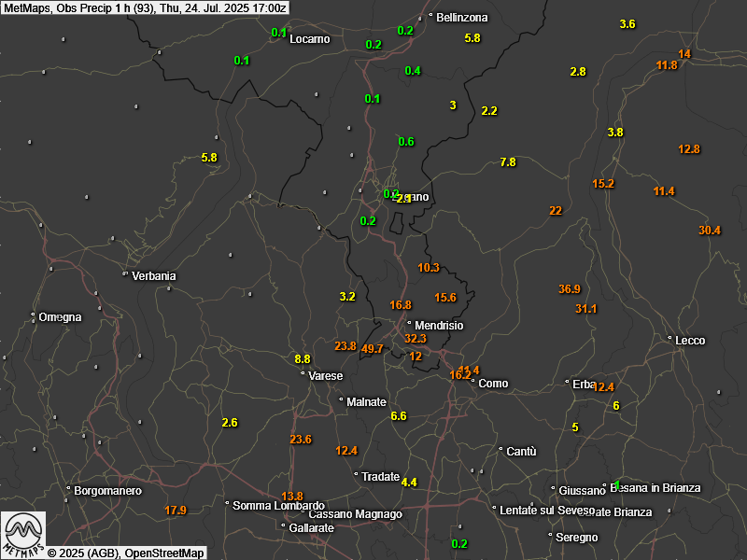Select the Borgomanero label
This screenshot has height=560, width=747.
coord(107,491)
